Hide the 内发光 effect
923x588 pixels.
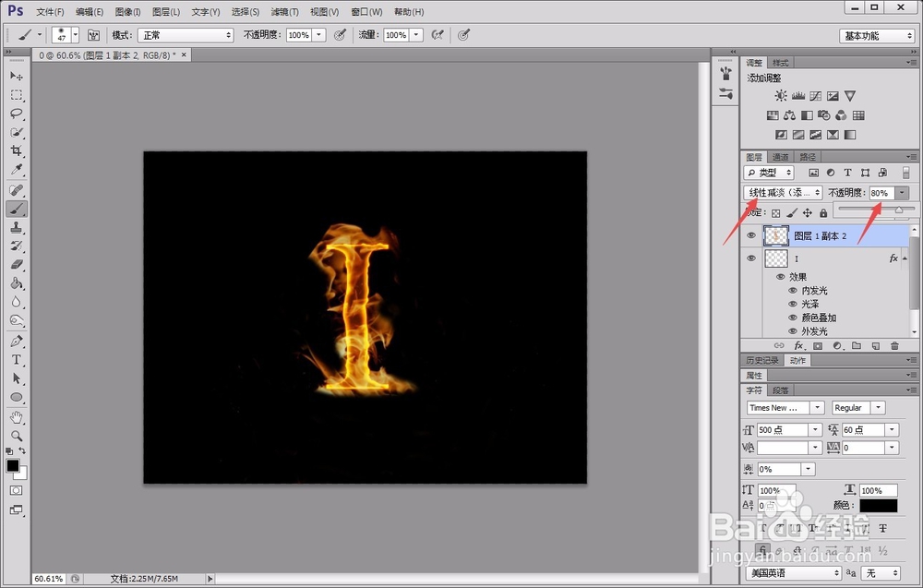[792, 290]
